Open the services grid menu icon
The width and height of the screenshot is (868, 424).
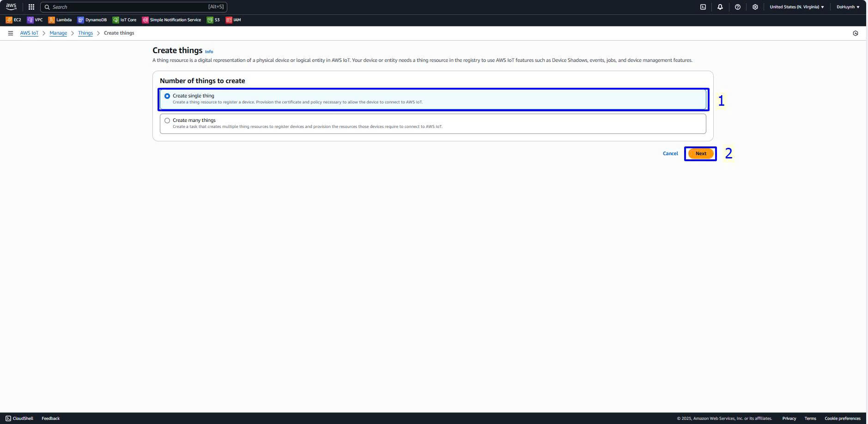(31, 7)
